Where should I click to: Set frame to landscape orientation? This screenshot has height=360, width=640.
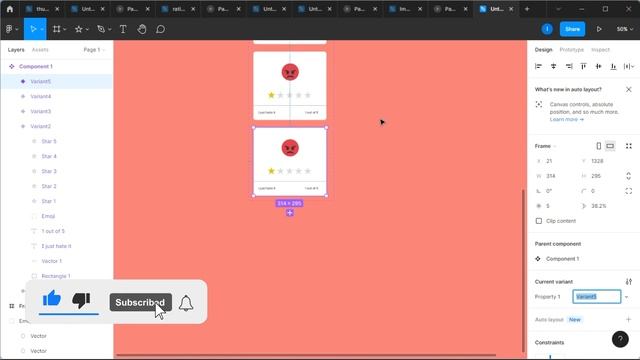pyautogui.click(x=610, y=146)
